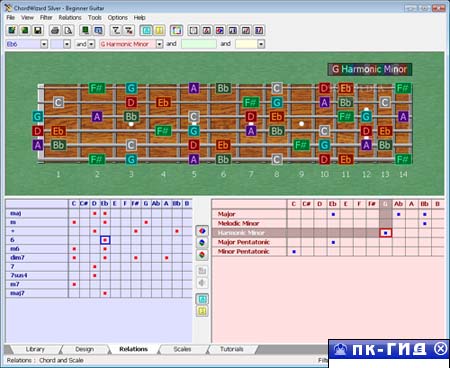Switch to the Library tab
Viewport: 450px width, 368px height.
pos(35,349)
